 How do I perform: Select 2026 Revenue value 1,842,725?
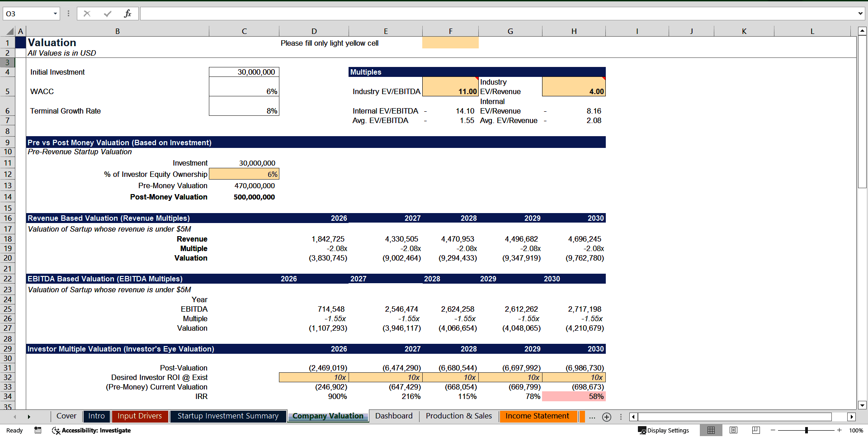coord(314,239)
